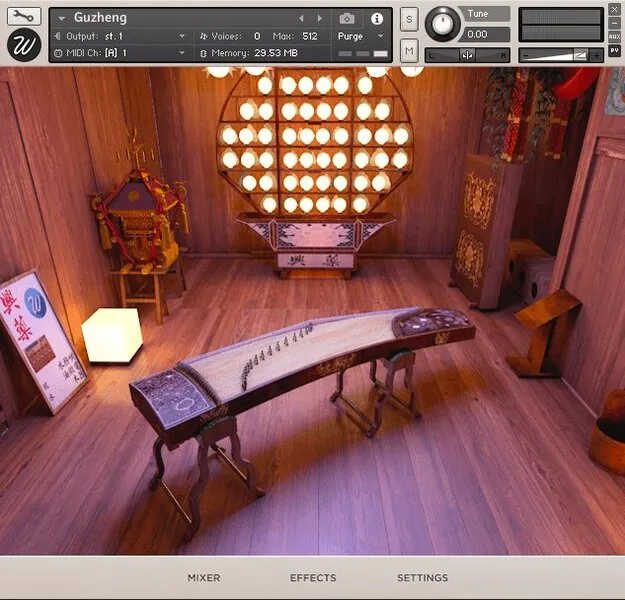Toggle the AUX sends button
The image size is (625, 600).
[x=614, y=37]
